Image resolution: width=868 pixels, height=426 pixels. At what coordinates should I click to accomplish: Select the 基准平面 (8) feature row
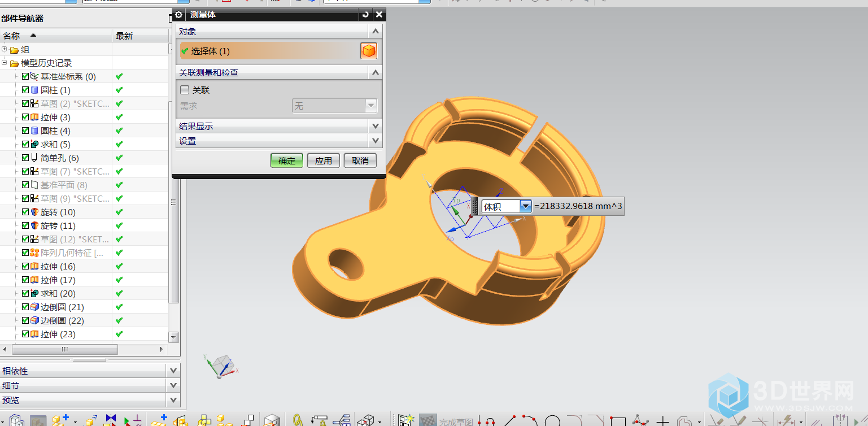point(84,185)
